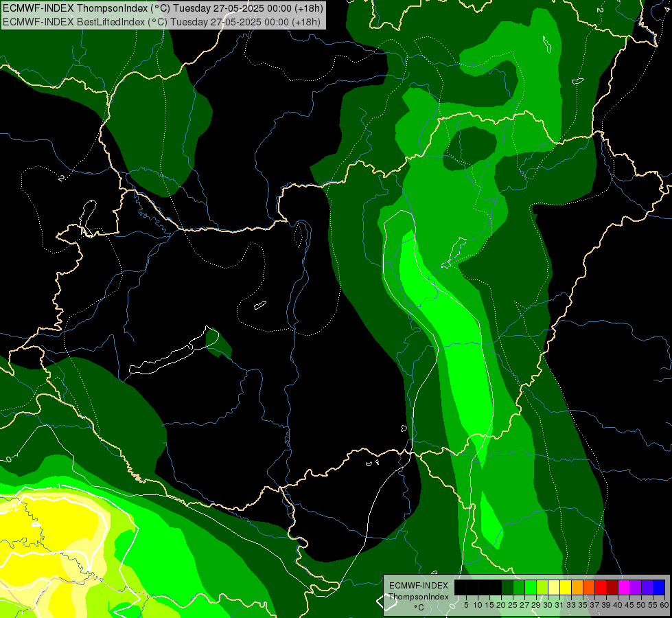
Task: Click the °C unit label in legend
Action: [x=419, y=608]
